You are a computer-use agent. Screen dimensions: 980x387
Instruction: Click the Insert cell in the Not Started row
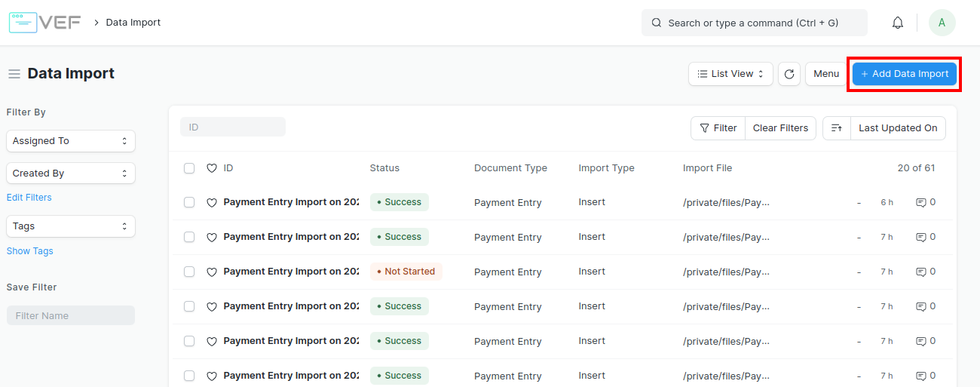coord(592,272)
